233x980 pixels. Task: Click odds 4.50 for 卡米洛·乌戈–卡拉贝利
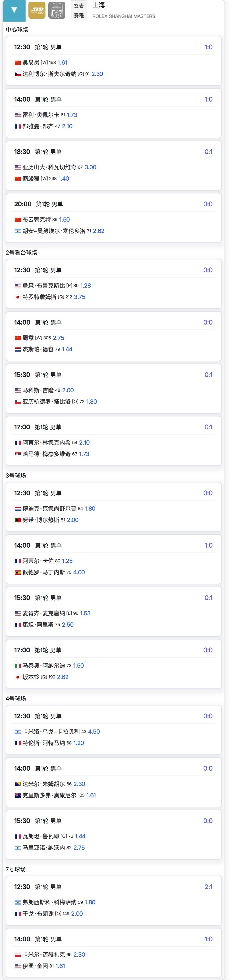[x=94, y=732]
